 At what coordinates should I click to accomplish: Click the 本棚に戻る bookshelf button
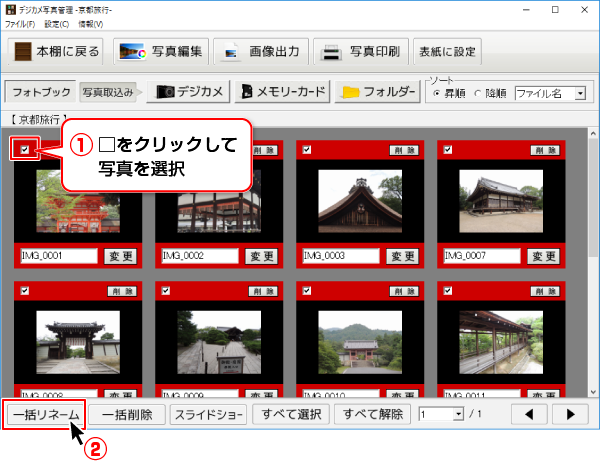pos(54,52)
